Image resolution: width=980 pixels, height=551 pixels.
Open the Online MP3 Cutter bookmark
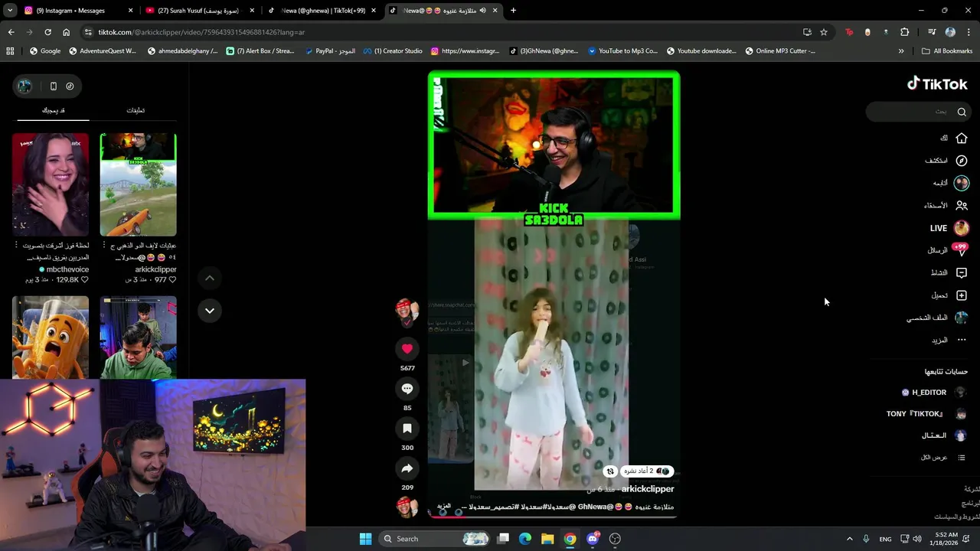(x=780, y=51)
